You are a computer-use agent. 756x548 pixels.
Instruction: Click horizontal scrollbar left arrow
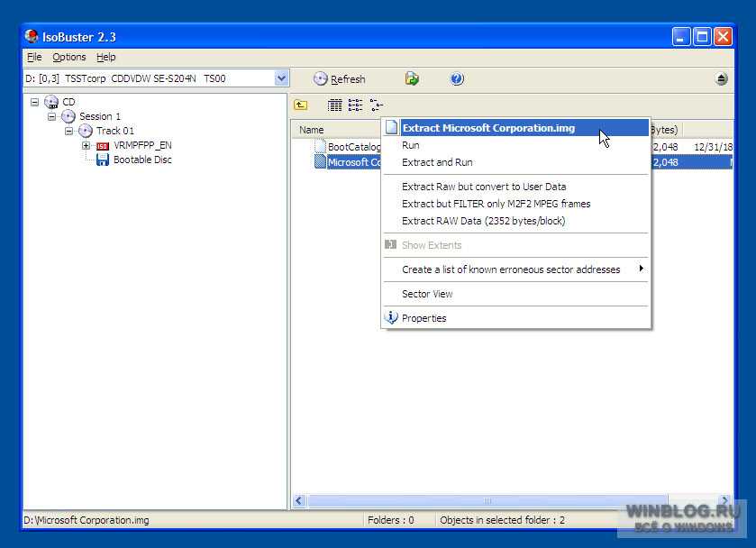tap(299, 501)
